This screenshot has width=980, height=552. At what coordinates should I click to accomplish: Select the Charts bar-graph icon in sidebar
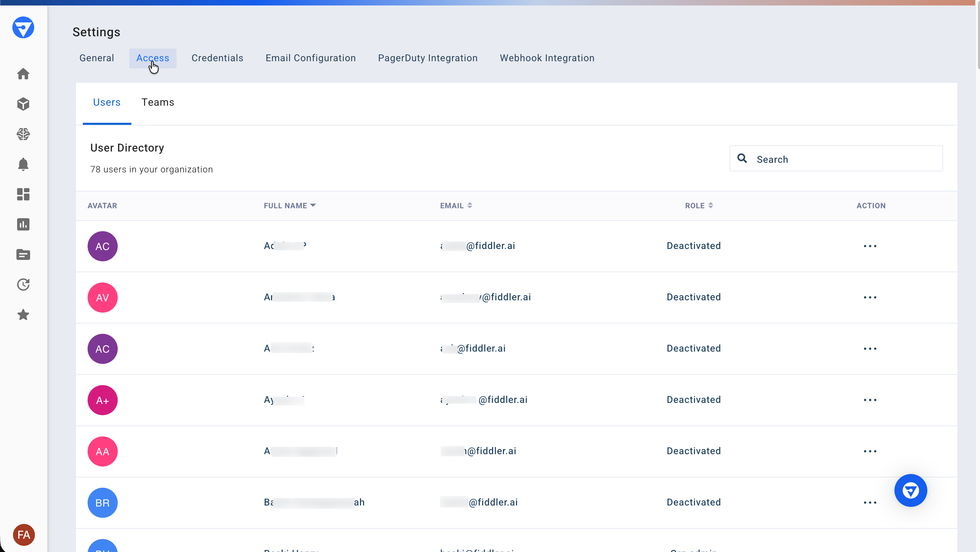click(23, 225)
